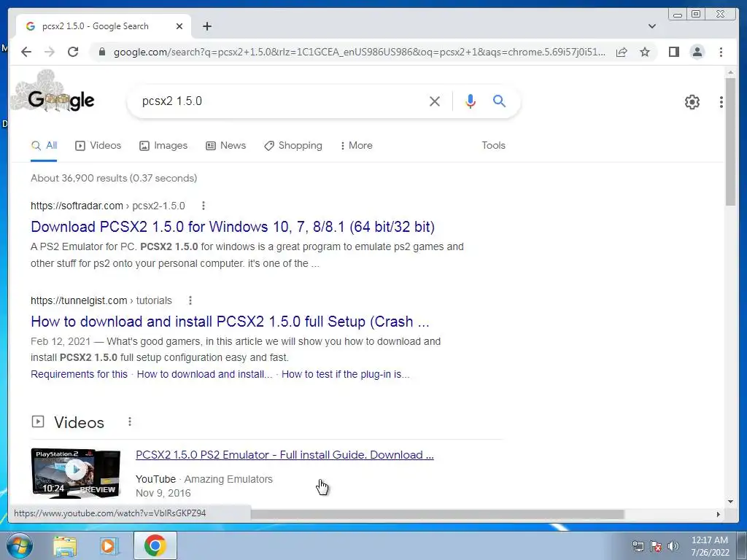Open Google quick settings gear
Screen dimensions: 747x560
tap(692, 101)
